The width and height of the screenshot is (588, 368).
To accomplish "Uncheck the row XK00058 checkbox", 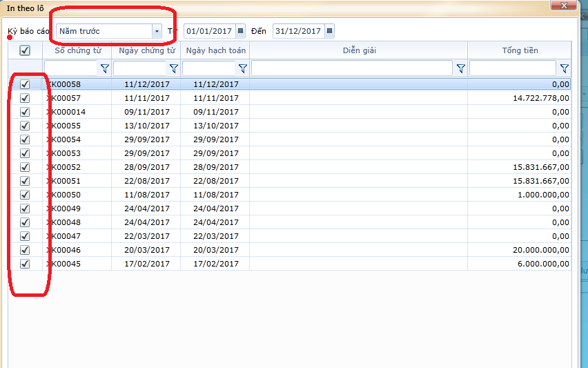I will 25,84.
